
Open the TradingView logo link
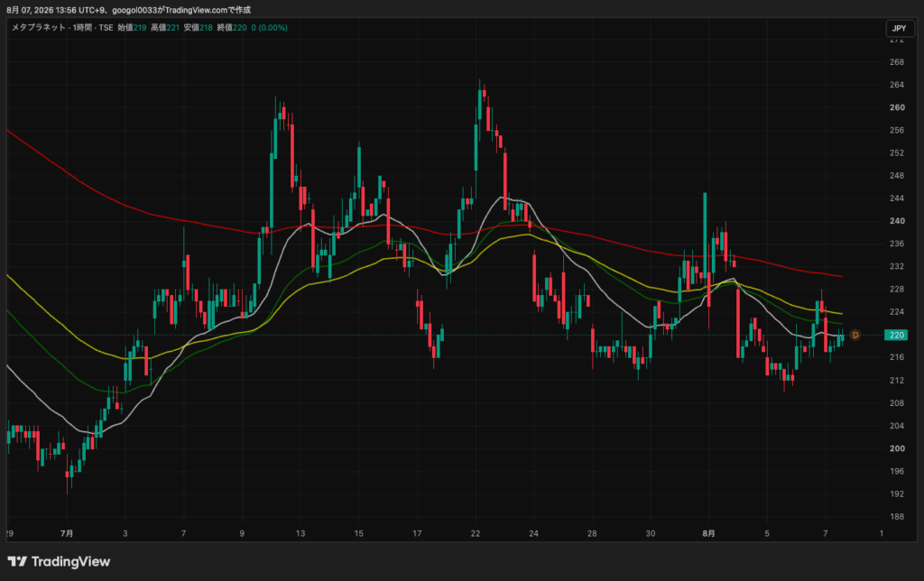pyautogui.click(x=59, y=561)
